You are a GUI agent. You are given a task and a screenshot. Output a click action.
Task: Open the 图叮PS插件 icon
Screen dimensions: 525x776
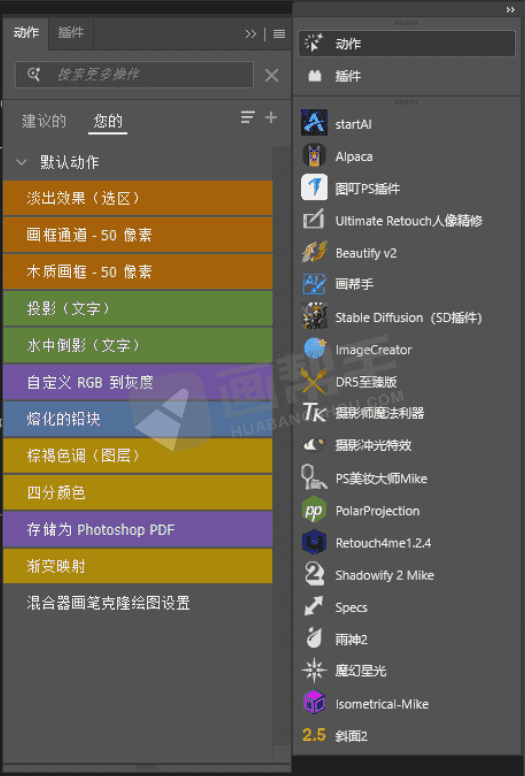tap(314, 188)
